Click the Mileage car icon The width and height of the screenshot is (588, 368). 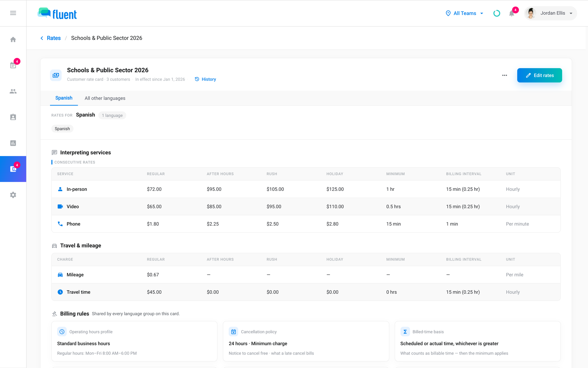pyautogui.click(x=60, y=275)
